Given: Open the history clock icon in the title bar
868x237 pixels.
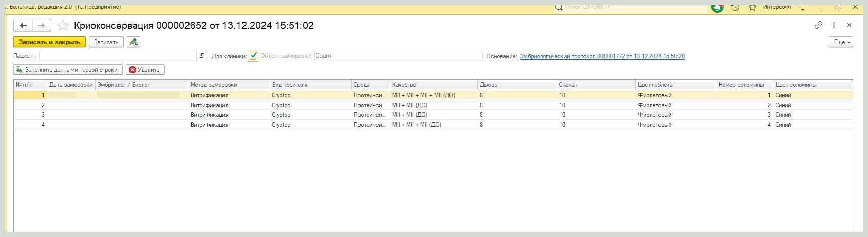Looking at the screenshot, I should click(x=735, y=7).
